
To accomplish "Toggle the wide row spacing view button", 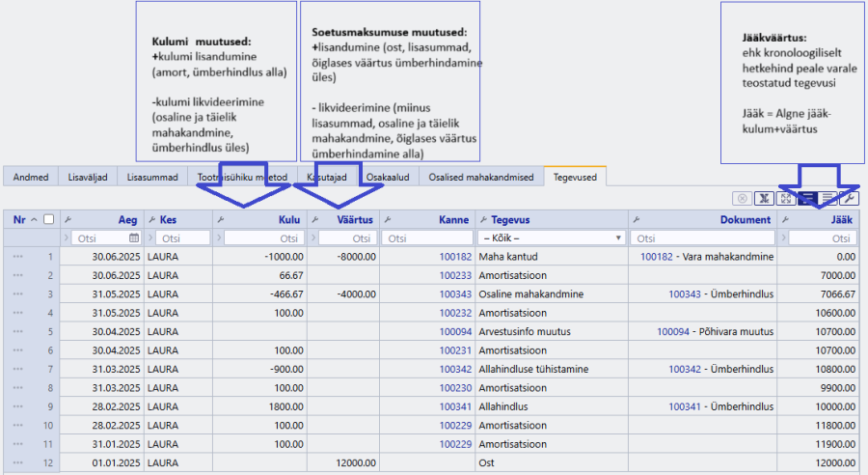I will pyautogui.click(x=828, y=199).
